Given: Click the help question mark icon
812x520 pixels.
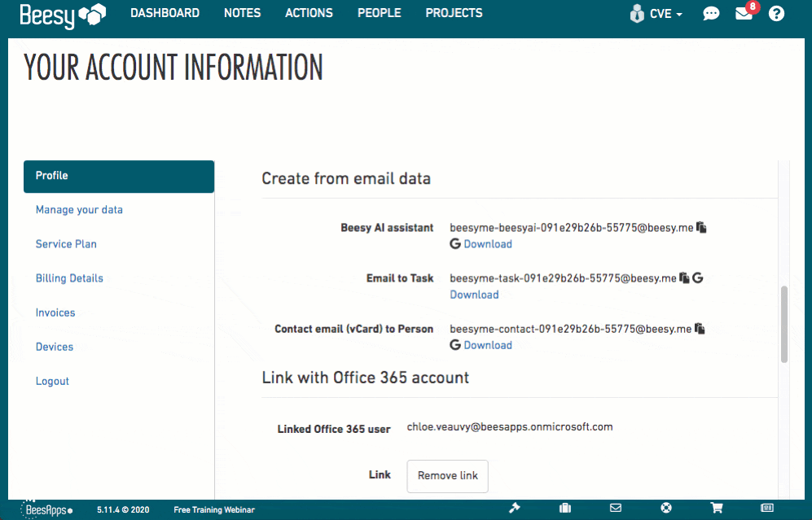Looking at the screenshot, I should tap(776, 14).
